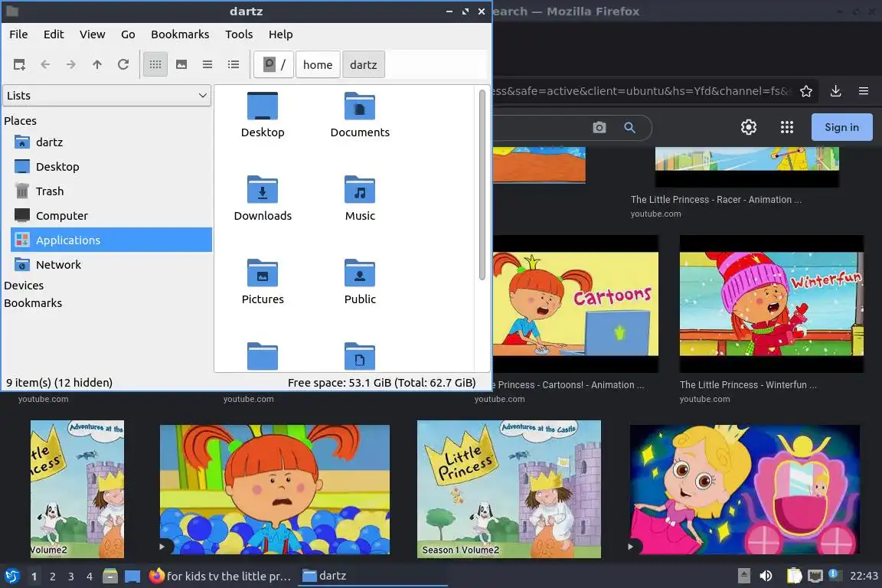Screen dimensions: 882x588
Task: Open pink carriage princess thumbnail
Action: 745,489
